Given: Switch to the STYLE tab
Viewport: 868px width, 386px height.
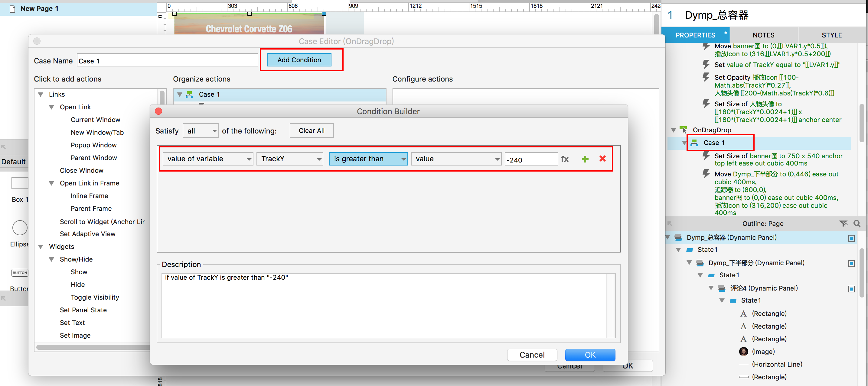Looking at the screenshot, I should [x=831, y=35].
